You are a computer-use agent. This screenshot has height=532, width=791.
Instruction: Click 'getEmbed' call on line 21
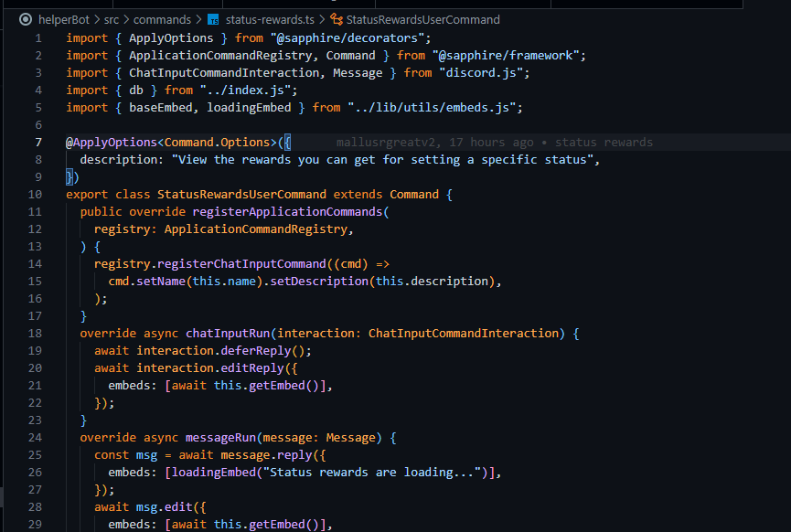click(x=277, y=385)
